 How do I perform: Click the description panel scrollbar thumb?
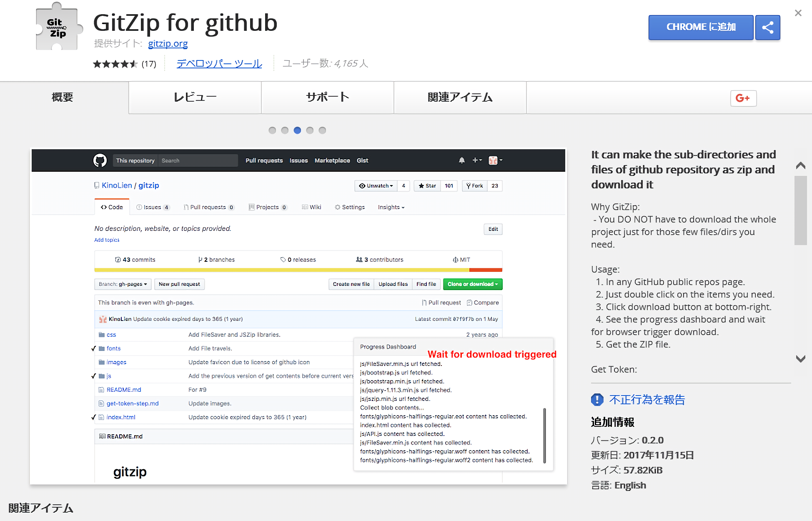click(800, 210)
